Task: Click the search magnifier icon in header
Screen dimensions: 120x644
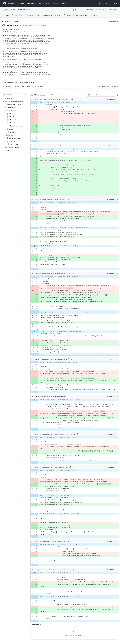Action: (x=101, y=4)
